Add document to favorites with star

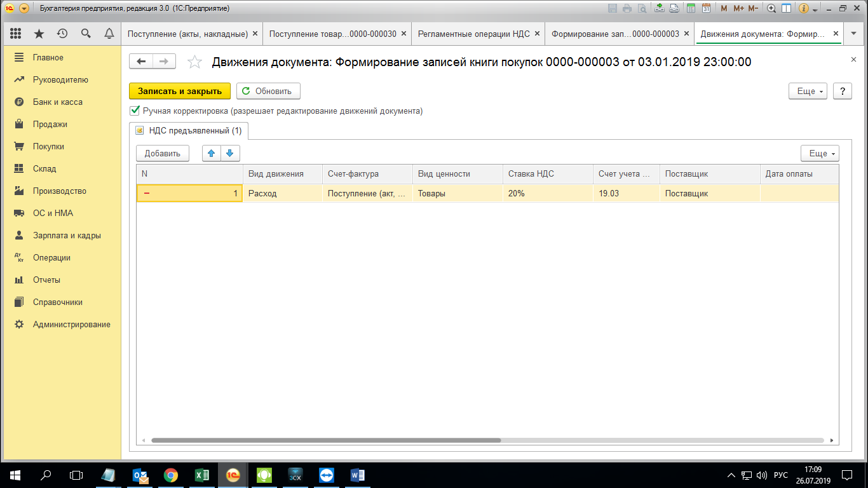point(195,62)
